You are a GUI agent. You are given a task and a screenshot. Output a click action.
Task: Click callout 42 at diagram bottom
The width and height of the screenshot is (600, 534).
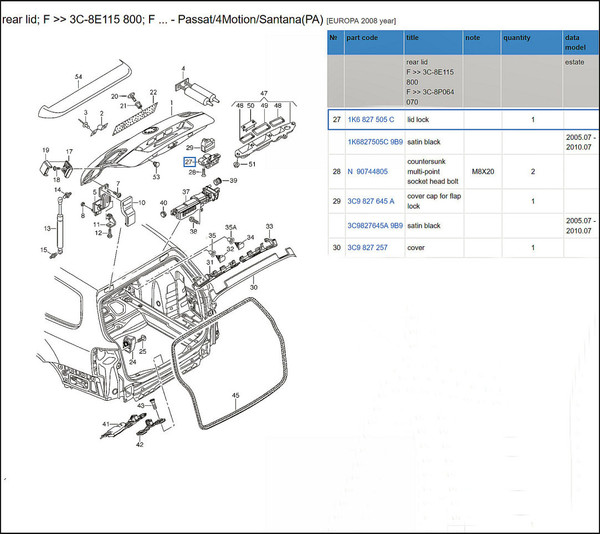140,444
